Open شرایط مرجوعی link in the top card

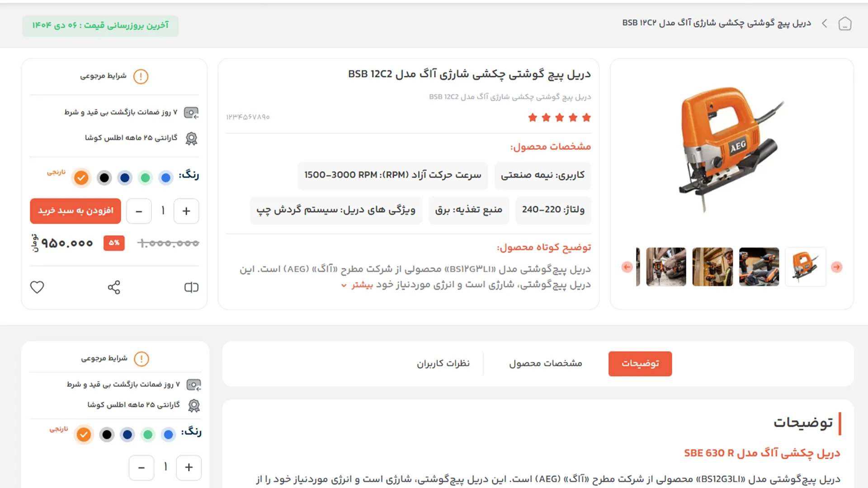(x=104, y=76)
